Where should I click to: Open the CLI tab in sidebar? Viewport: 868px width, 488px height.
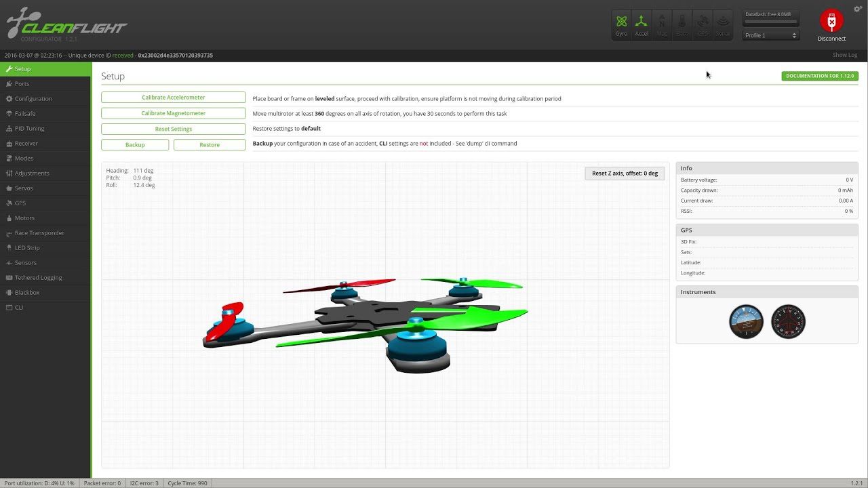coord(19,307)
